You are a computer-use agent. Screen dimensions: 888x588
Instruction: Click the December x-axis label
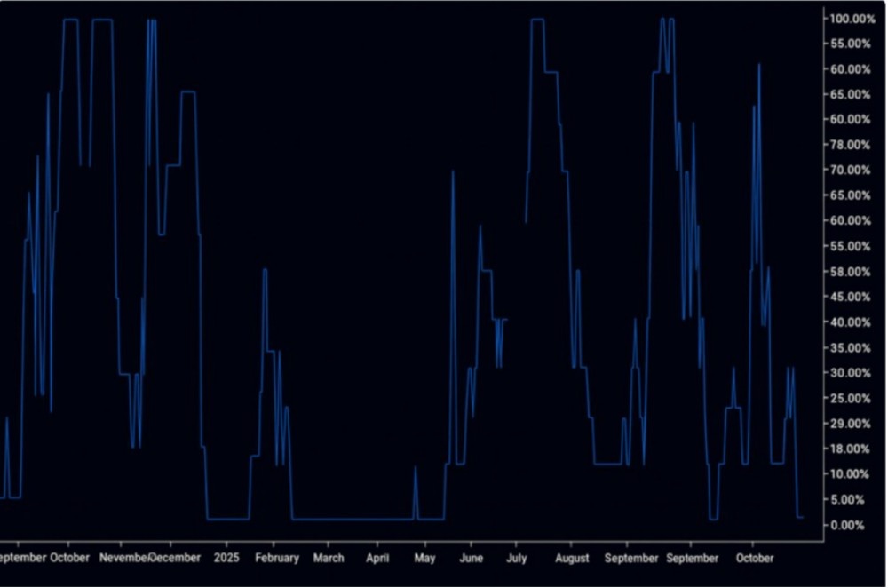pos(175,558)
